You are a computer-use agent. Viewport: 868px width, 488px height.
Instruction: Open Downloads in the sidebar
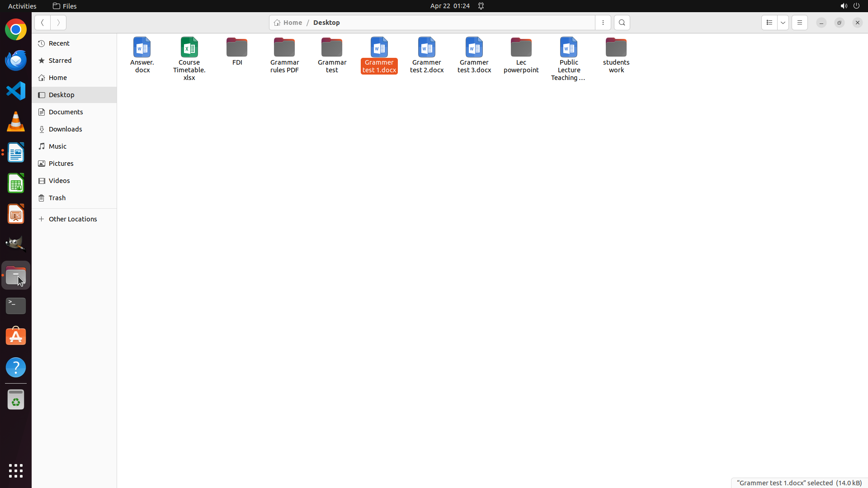(65, 129)
